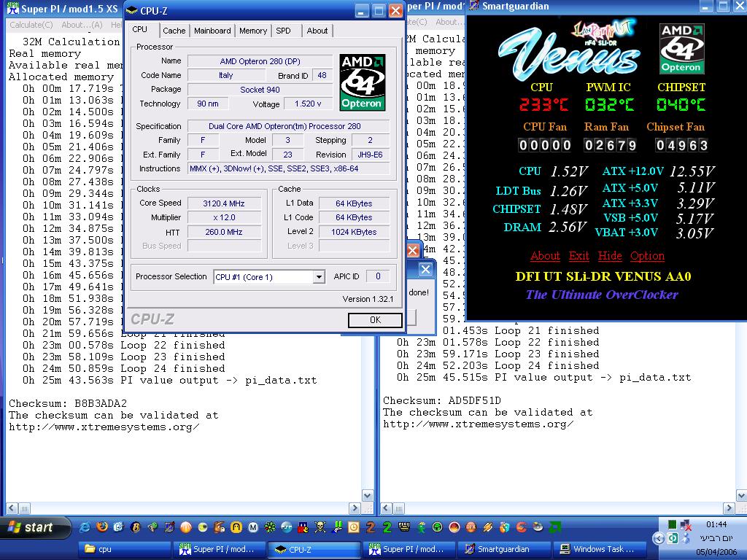This screenshot has height=560, width=747.
Task: Click the green square system tray icon
Action: (x=672, y=525)
